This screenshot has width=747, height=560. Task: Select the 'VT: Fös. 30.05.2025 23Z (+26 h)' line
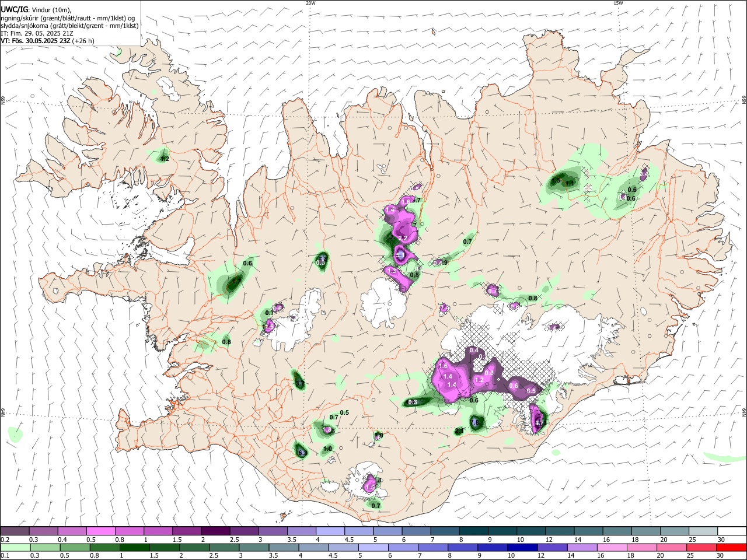pyautogui.click(x=47, y=41)
